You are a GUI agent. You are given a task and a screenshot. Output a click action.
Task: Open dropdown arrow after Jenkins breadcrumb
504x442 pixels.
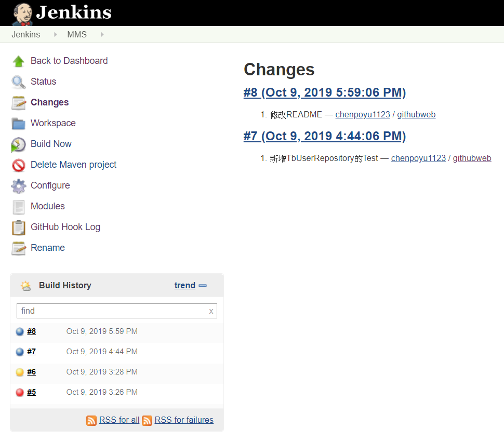pos(55,34)
